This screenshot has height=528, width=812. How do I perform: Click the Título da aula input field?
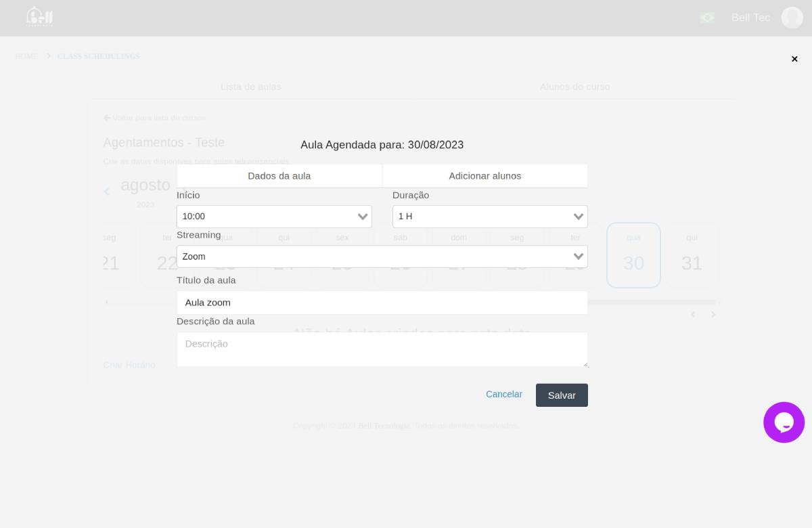tap(382, 303)
